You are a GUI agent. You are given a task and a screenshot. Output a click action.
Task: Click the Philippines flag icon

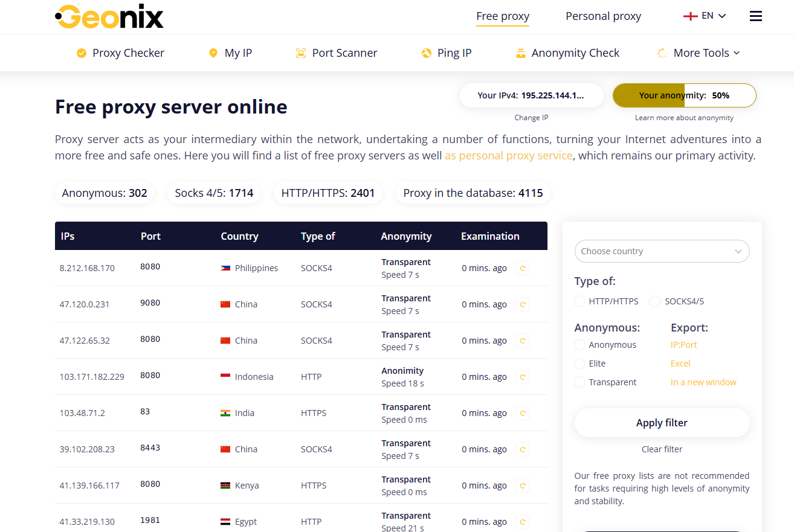[x=225, y=268]
